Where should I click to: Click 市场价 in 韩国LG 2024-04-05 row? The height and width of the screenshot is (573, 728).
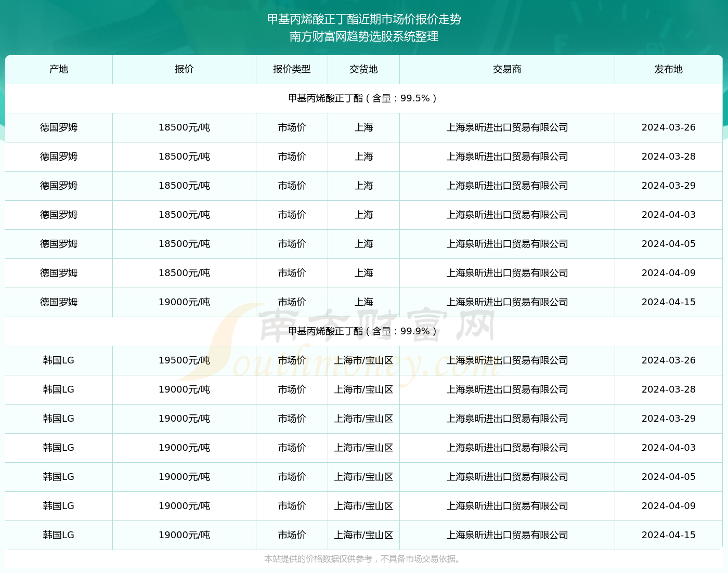(x=292, y=477)
